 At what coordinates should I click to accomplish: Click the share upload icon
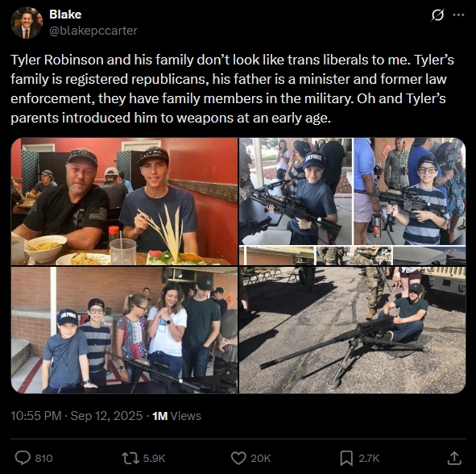tap(454, 458)
